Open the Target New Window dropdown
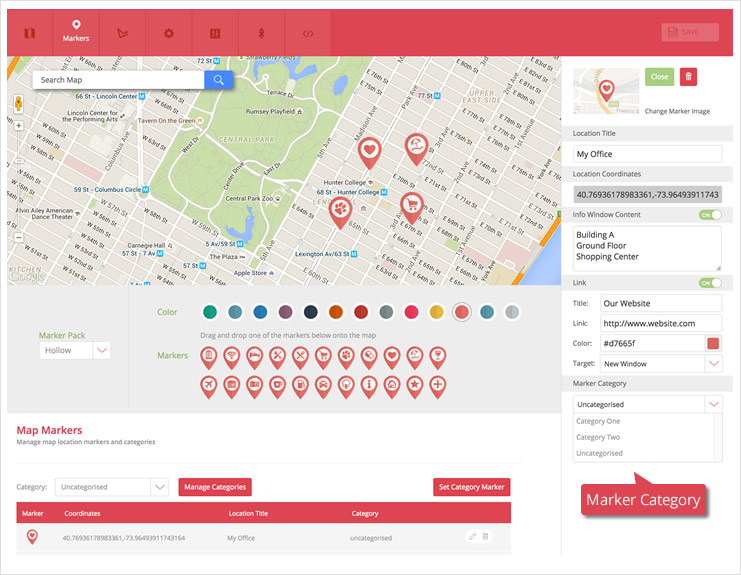This screenshot has height=575, width=741. pos(712,364)
